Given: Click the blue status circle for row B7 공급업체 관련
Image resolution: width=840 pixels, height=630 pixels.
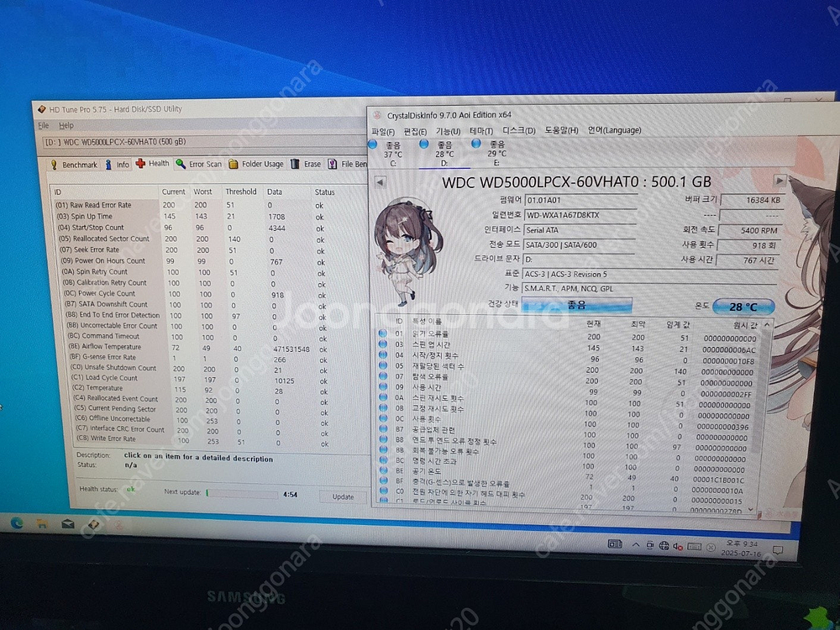Looking at the screenshot, I should pos(383,428).
